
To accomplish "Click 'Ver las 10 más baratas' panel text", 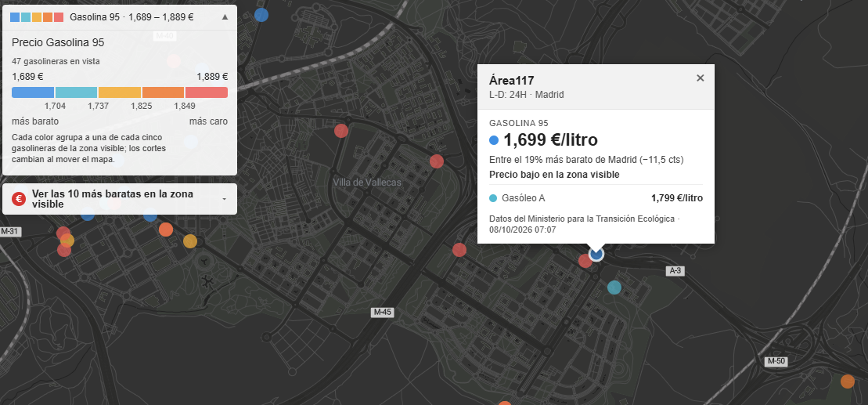I will tap(113, 199).
